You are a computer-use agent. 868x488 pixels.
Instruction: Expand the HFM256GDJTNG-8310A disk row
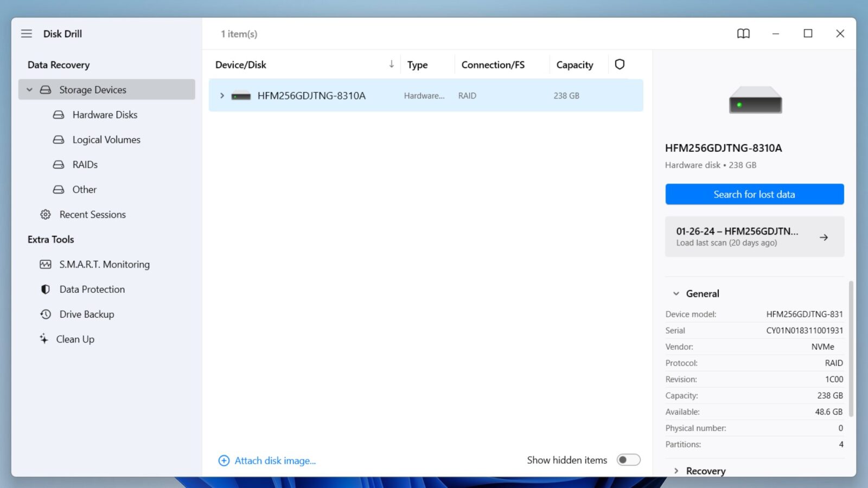point(222,96)
